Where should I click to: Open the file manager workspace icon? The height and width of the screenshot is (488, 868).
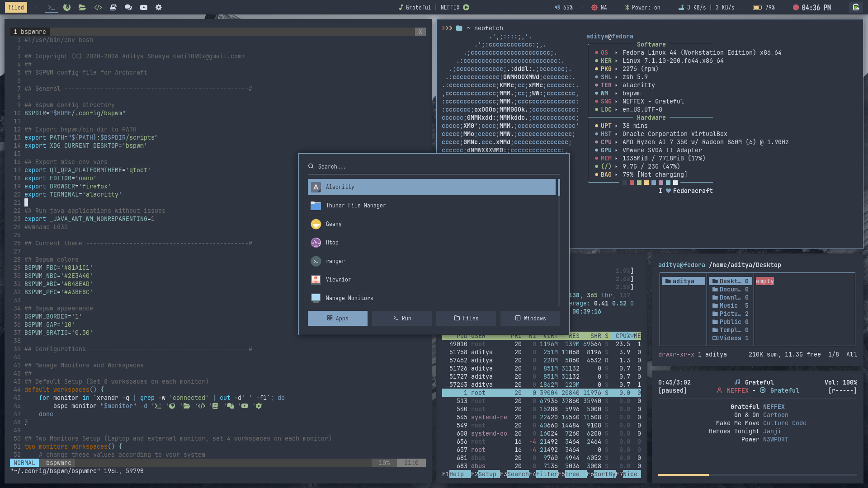pos(82,7)
